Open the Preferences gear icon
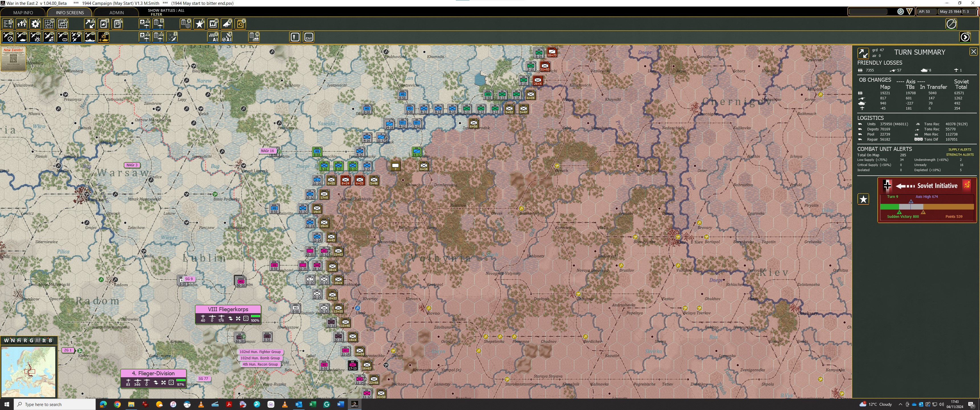This screenshot has width=980, height=410. 35,24
